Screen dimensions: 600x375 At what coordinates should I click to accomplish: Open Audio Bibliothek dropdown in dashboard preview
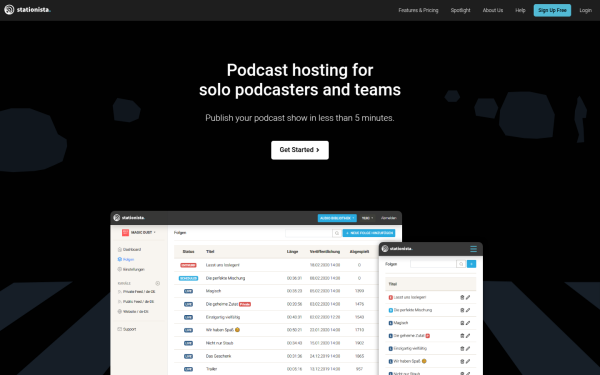(337, 218)
